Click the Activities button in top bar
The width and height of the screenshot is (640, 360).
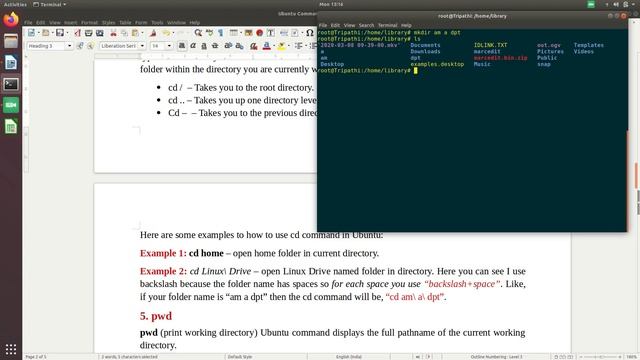coord(15,4)
